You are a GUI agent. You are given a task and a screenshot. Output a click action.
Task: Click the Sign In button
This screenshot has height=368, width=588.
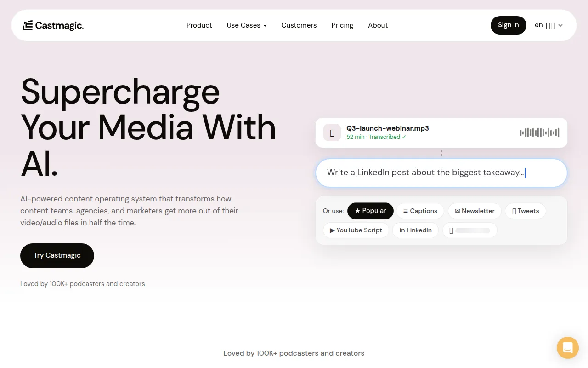(x=509, y=25)
